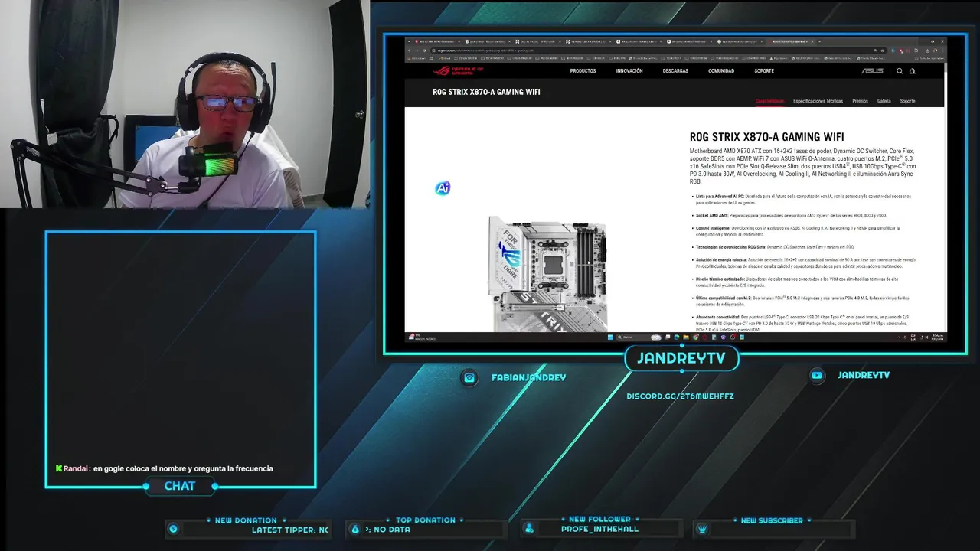The image size is (980, 551).
Task: Click the ASUS logo in the header
Action: [872, 71]
